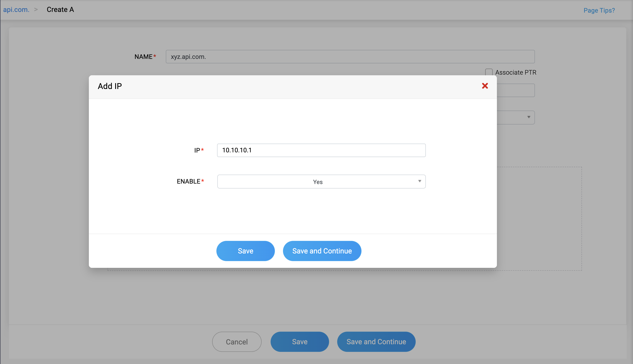Image resolution: width=633 pixels, height=364 pixels.
Task: Expand the background dropdown behind the dialog
Action: (x=528, y=117)
